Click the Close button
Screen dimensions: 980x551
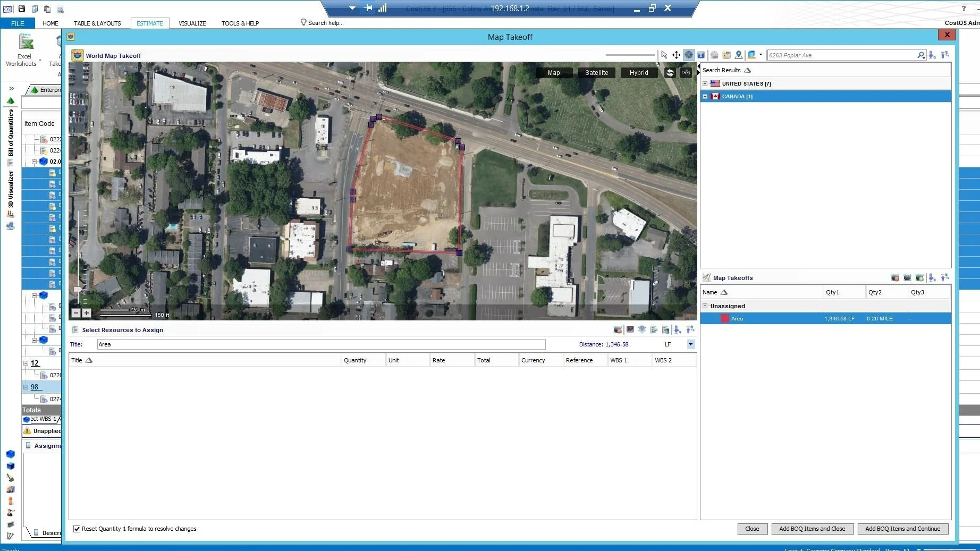point(752,529)
